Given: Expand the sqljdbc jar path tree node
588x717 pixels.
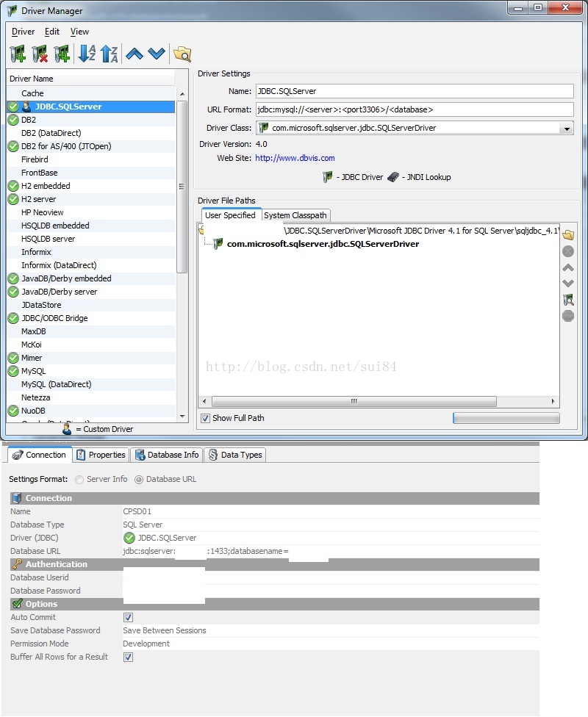Looking at the screenshot, I should pos(201,231).
